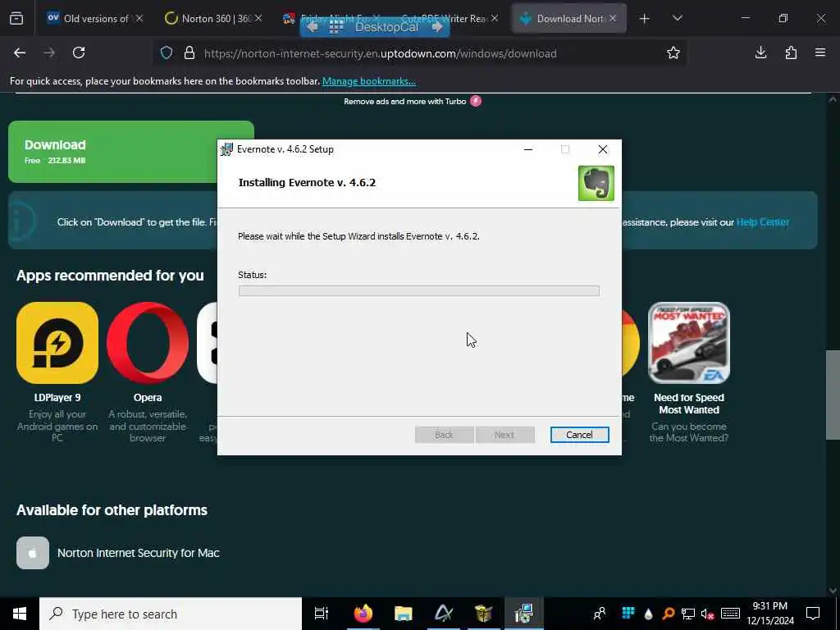The width and height of the screenshot is (840, 630).
Task: Click the DesktopCal left arrow
Action: pyautogui.click(x=313, y=27)
